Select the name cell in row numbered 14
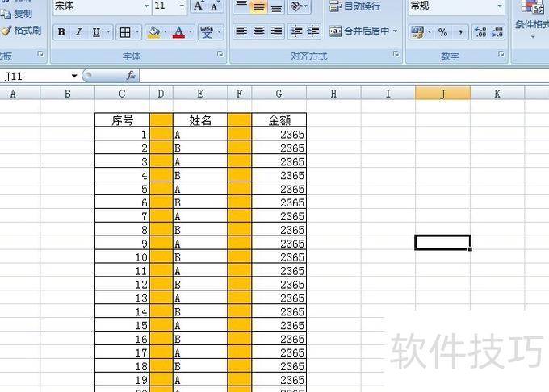The width and height of the screenshot is (549, 392). (x=200, y=311)
